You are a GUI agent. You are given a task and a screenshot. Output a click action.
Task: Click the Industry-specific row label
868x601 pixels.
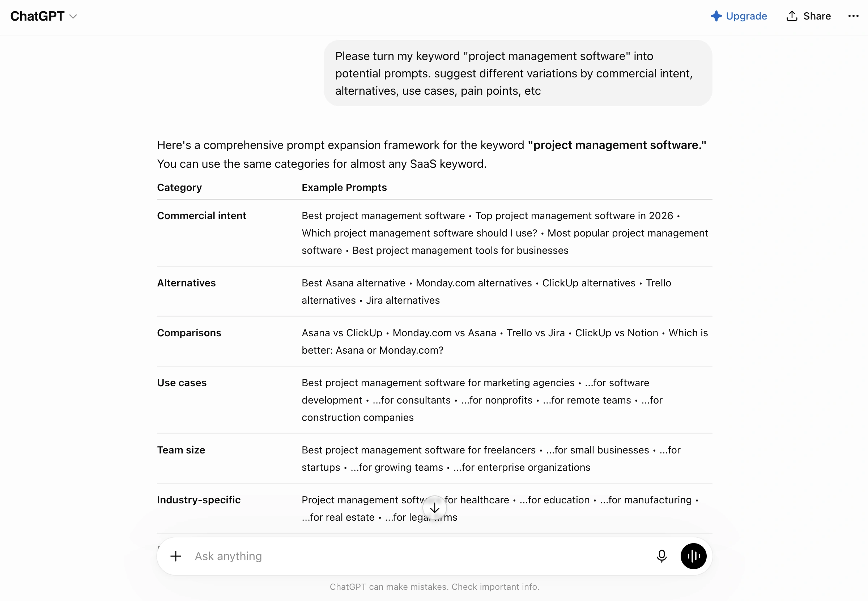[199, 500]
